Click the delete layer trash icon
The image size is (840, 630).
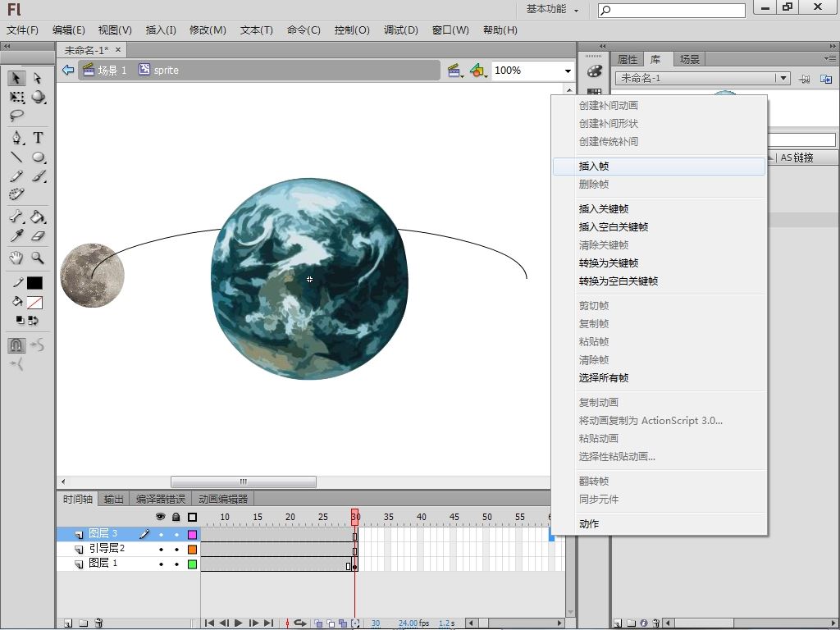(x=98, y=623)
